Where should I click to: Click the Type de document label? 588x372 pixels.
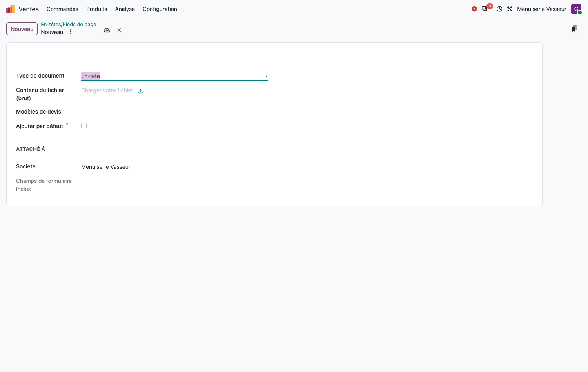coord(40,76)
